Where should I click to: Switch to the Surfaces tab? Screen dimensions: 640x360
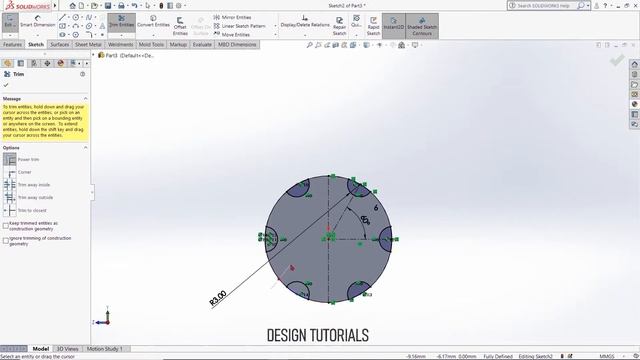[x=60, y=44]
